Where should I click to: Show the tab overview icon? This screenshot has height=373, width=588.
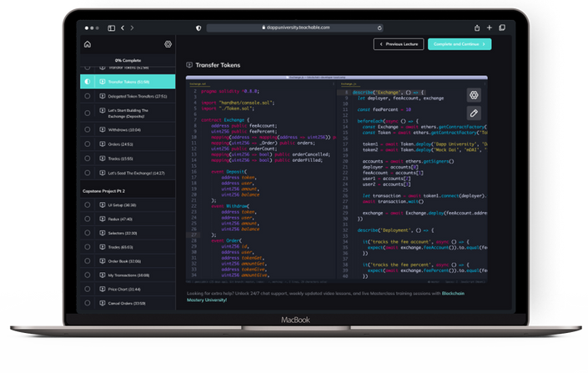(502, 28)
